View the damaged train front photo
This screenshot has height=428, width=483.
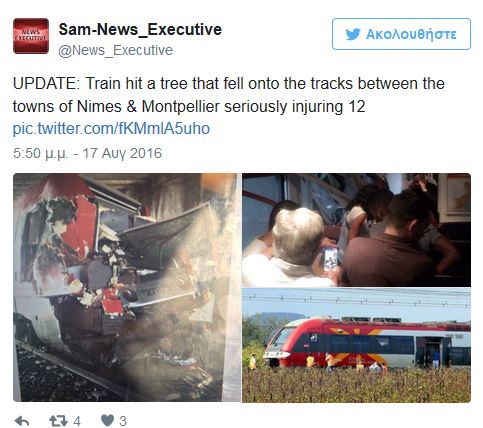[127, 287]
